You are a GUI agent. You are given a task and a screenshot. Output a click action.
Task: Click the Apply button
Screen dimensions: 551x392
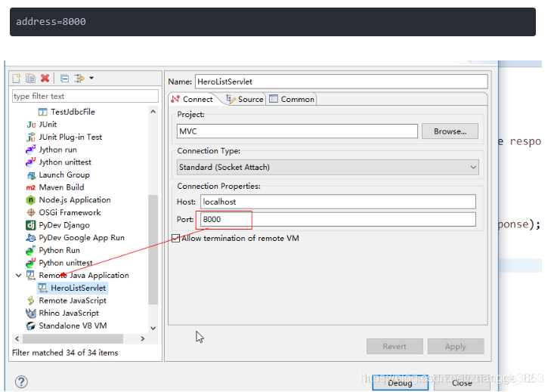pyautogui.click(x=456, y=347)
